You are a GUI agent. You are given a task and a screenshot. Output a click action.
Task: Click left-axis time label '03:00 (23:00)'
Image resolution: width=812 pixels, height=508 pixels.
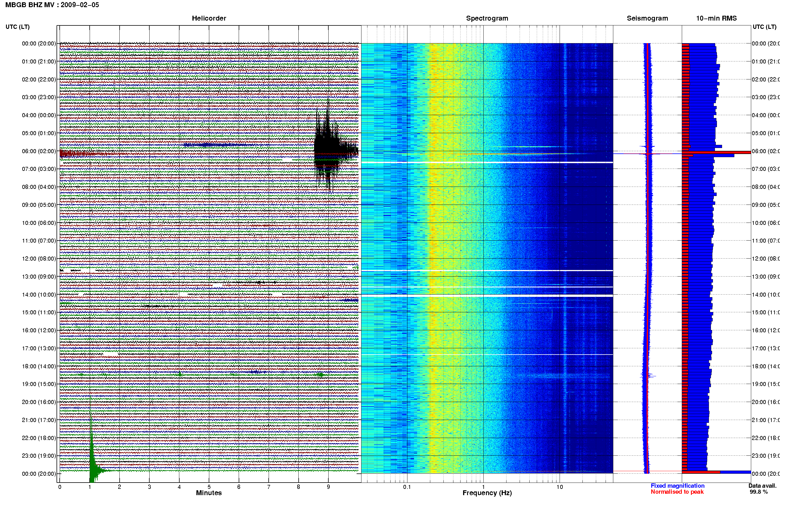click(x=39, y=97)
